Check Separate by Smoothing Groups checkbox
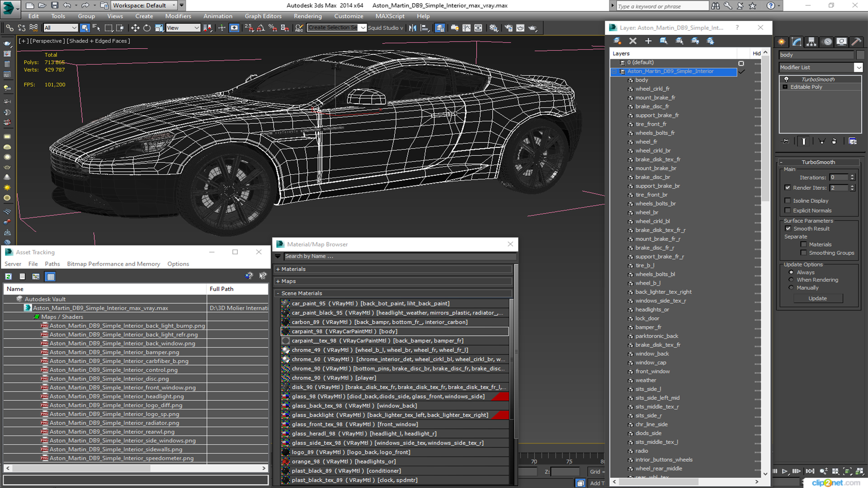The width and height of the screenshot is (868, 488). (803, 253)
